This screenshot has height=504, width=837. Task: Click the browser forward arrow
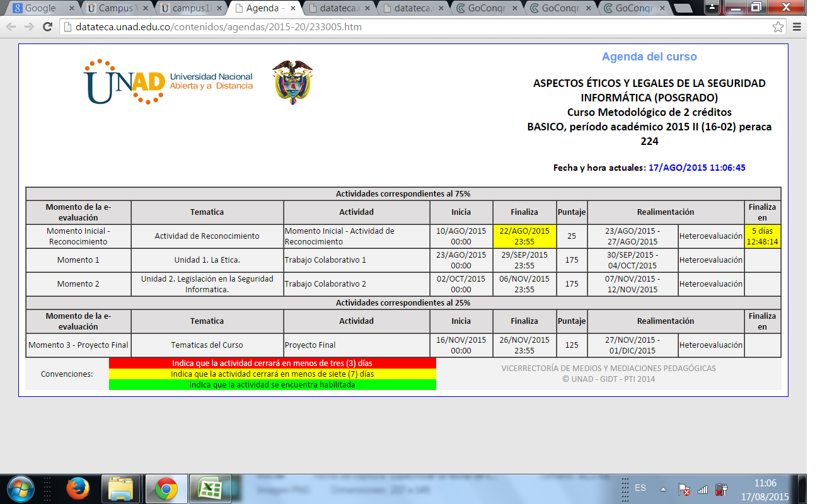pyautogui.click(x=29, y=27)
